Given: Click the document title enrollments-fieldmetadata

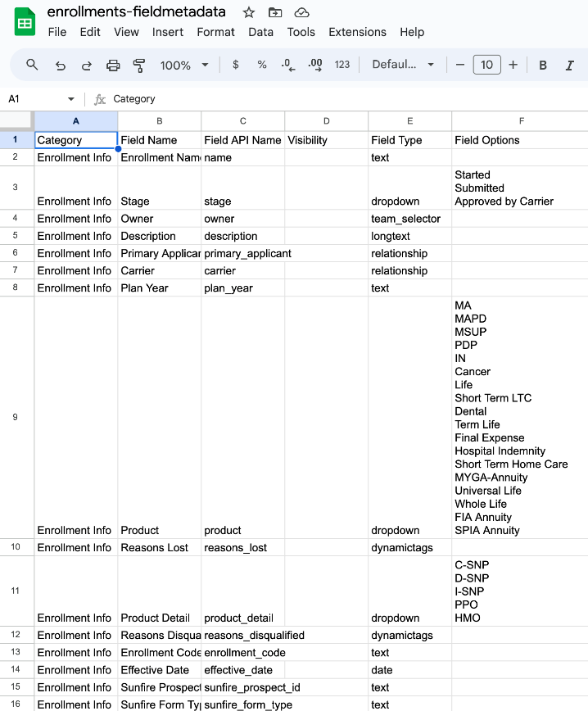Looking at the screenshot, I should coord(137,11).
